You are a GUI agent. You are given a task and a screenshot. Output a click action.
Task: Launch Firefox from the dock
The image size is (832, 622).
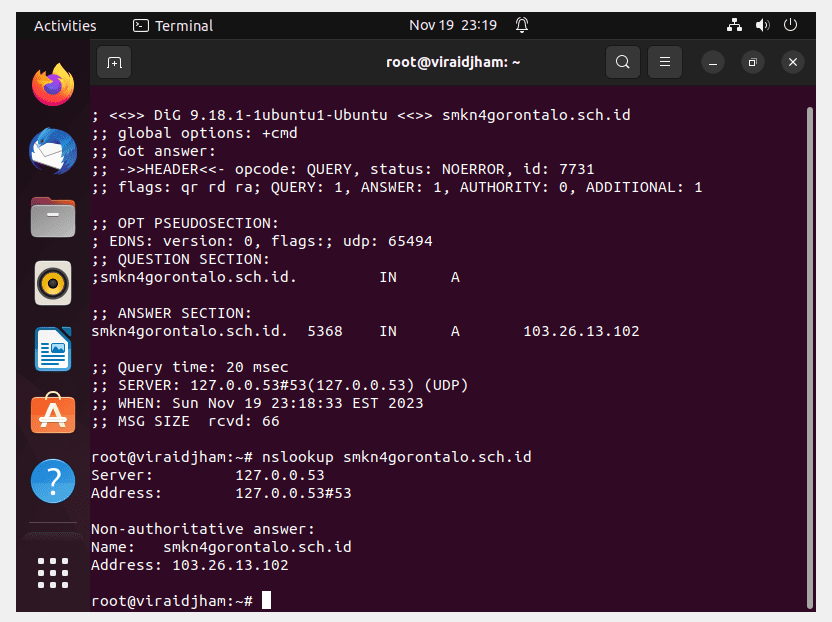pyautogui.click(x=53, y=85)
